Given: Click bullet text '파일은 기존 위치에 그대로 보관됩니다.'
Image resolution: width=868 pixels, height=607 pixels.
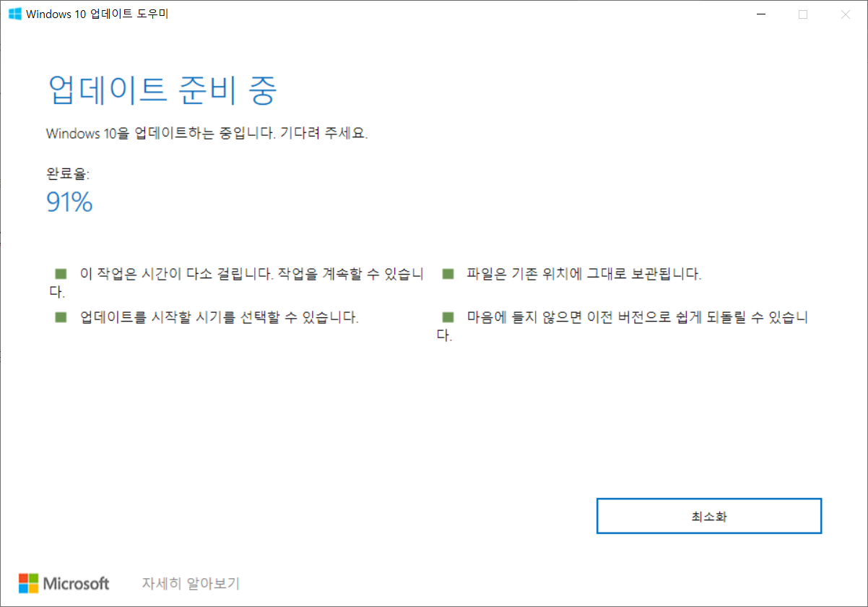Looking at the screenshot, I should tap(584, 275).
